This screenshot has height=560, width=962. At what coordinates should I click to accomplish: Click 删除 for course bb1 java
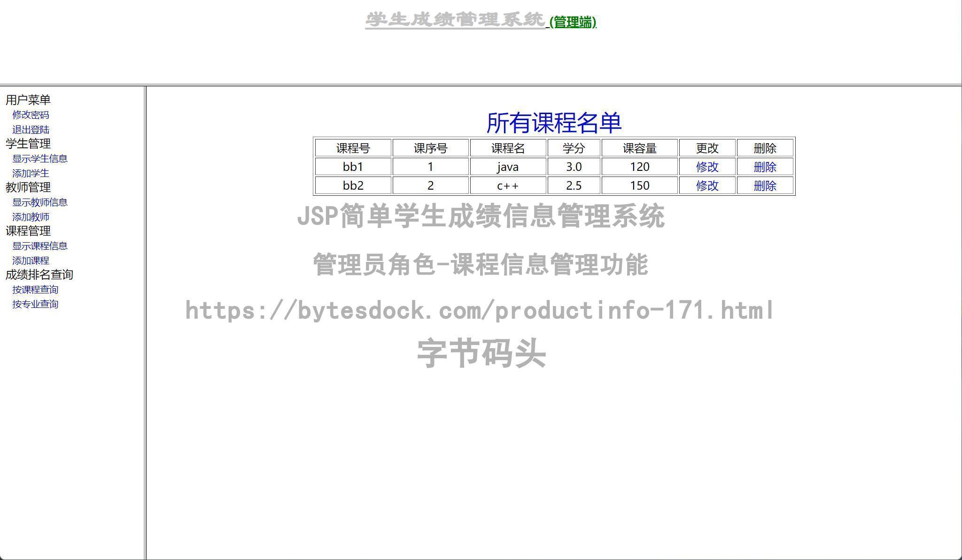click(x=765, y=167)
